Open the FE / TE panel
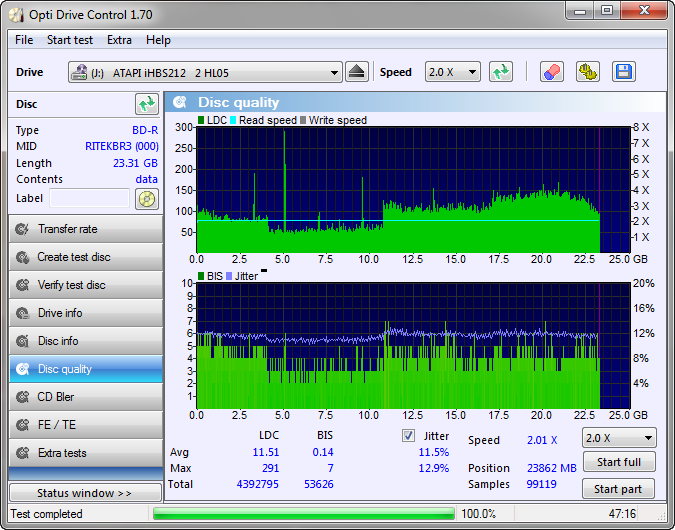This screenshot has height=530, width=675. (86, 425)
